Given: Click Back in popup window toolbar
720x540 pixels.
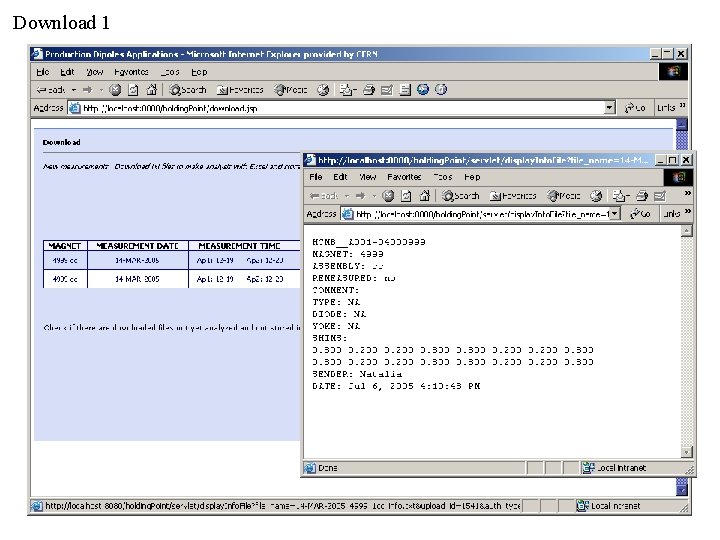Looking at the screenshot, I should pyautogui.click(x=324, y=197).
